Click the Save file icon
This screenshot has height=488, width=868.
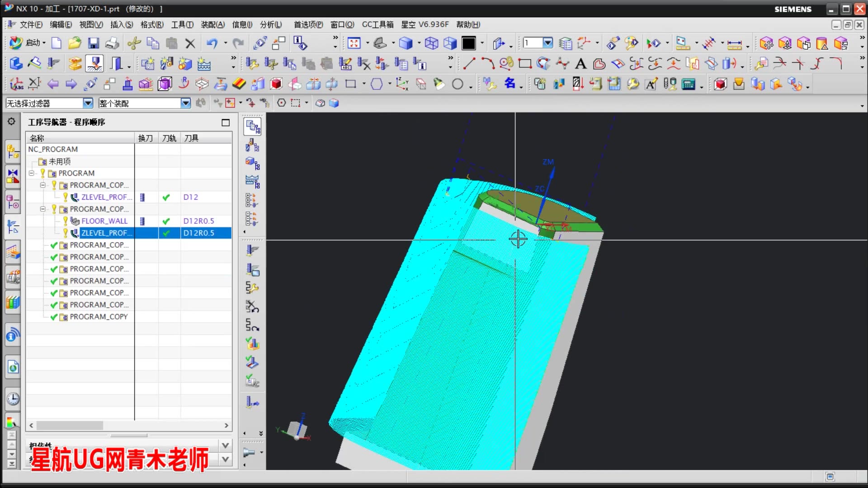(x=93, y=43)
